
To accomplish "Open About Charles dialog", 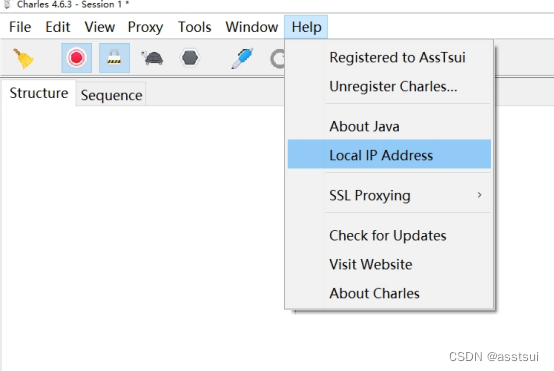I will tap(389, 294).
